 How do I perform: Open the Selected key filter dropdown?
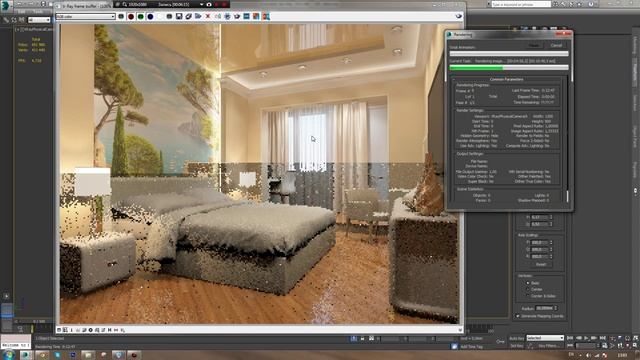click(x=545, y=338)
